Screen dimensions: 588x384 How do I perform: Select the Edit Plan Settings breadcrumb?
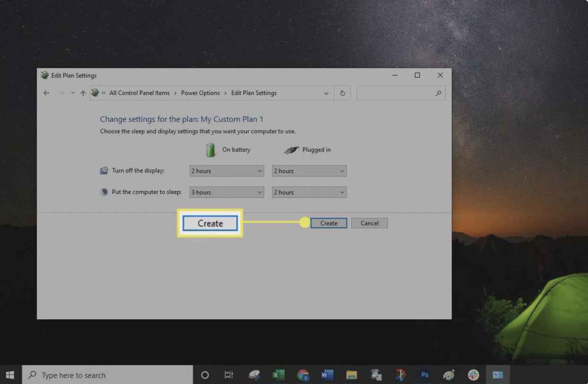254,93
